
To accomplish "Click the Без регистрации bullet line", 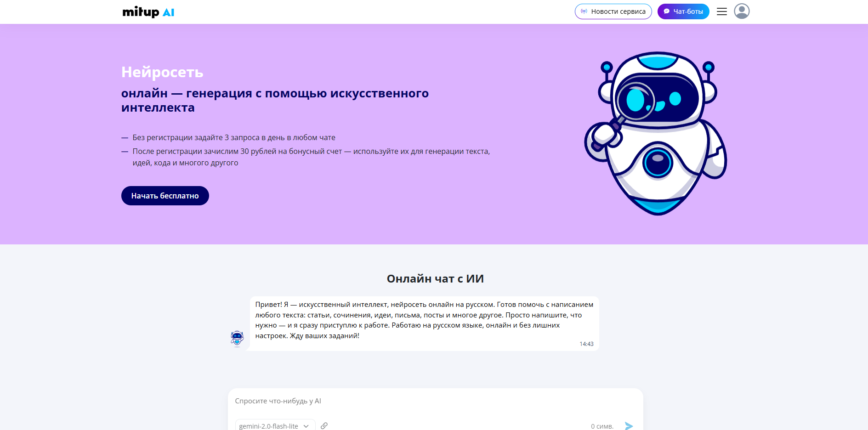I will point(233,137).
